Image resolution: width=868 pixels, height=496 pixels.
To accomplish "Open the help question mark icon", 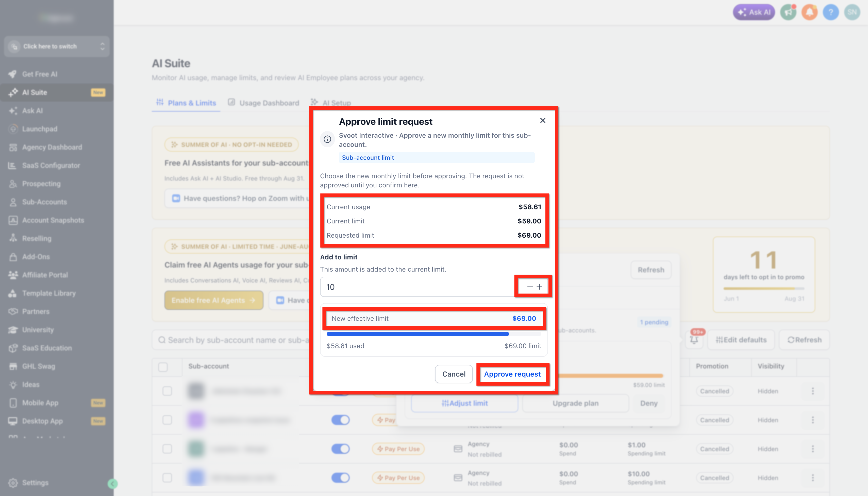I will tap(830, 13).
